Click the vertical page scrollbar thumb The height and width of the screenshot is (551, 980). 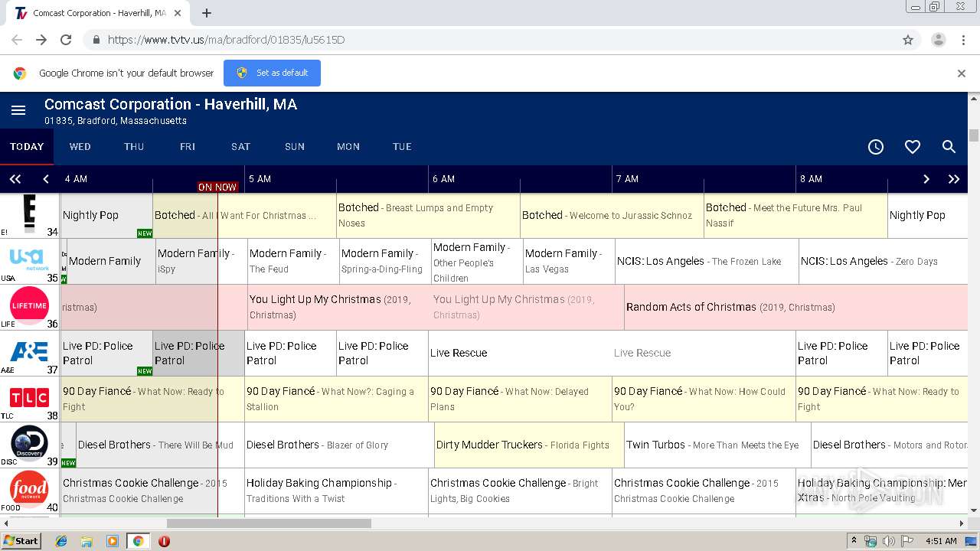(974, 135)
